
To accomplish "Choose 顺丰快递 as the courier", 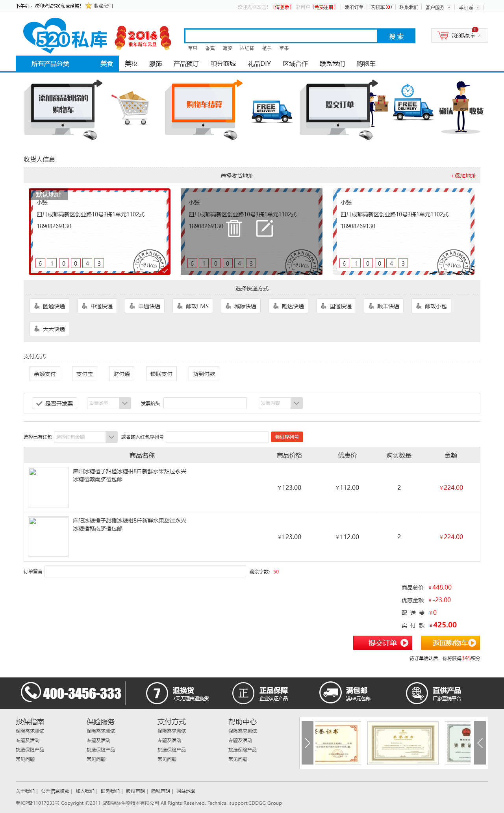I will (x=384, y=306).
